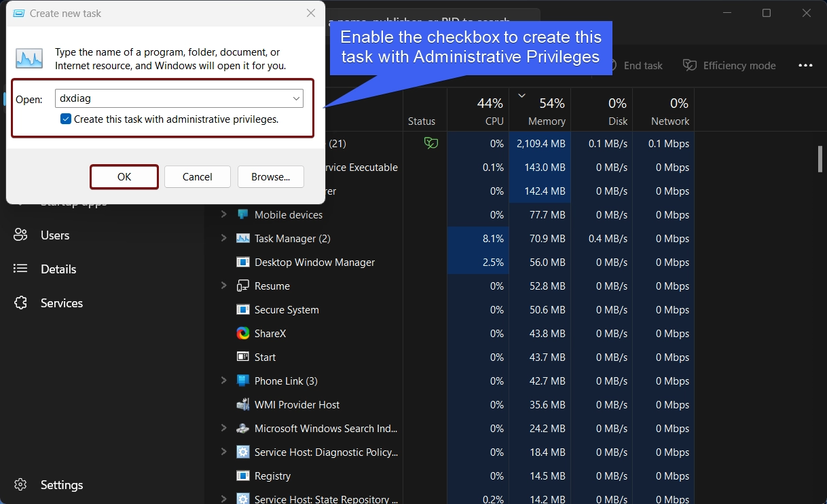Click the Settings gear icon

click(20, 485)
